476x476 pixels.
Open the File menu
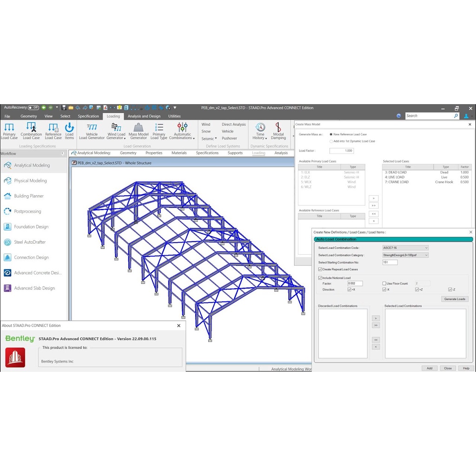tap(7, 116)
